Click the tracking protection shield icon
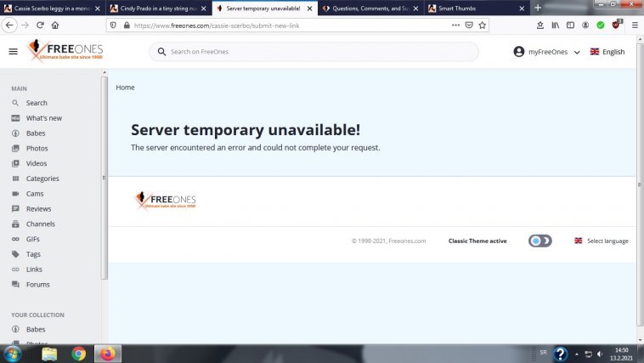 point(113,26)
